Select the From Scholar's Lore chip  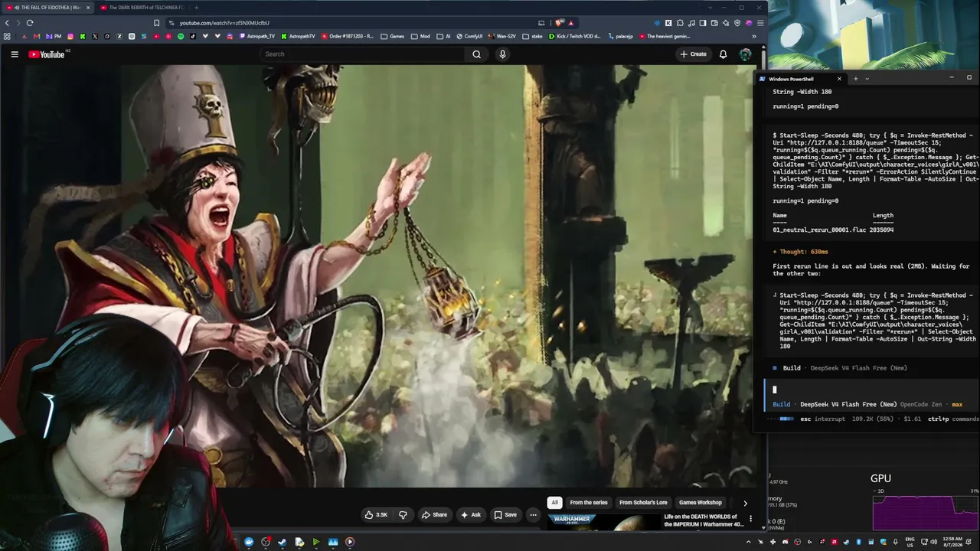click(x=643, y=503)
